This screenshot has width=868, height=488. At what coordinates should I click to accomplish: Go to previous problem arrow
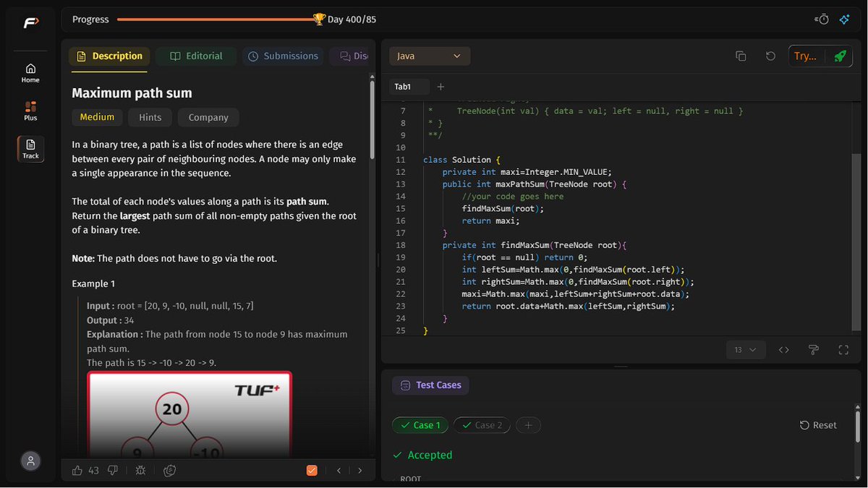pyautogui.click(x=339, y=471)
